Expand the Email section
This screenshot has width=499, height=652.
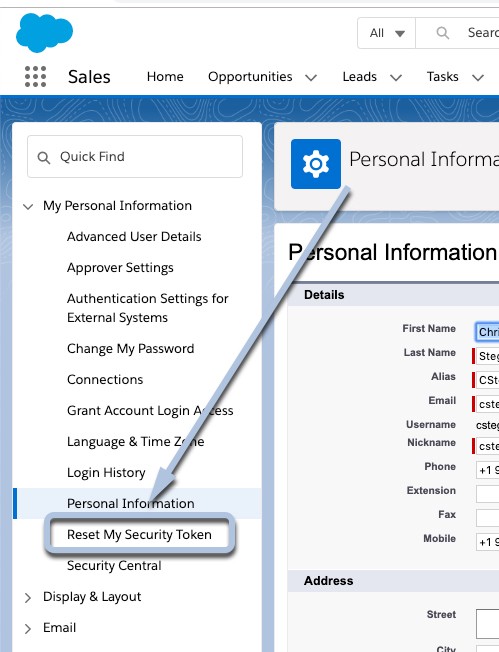point(28,629)
